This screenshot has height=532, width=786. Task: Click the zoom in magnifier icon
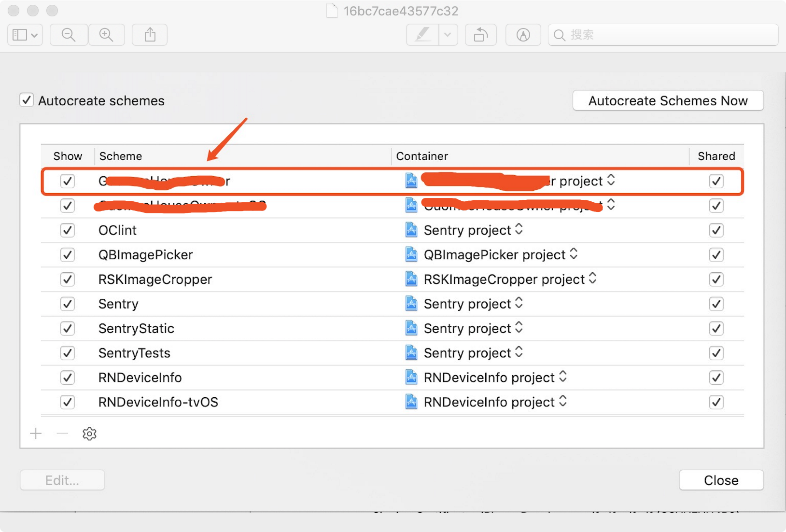click(106, 35)
